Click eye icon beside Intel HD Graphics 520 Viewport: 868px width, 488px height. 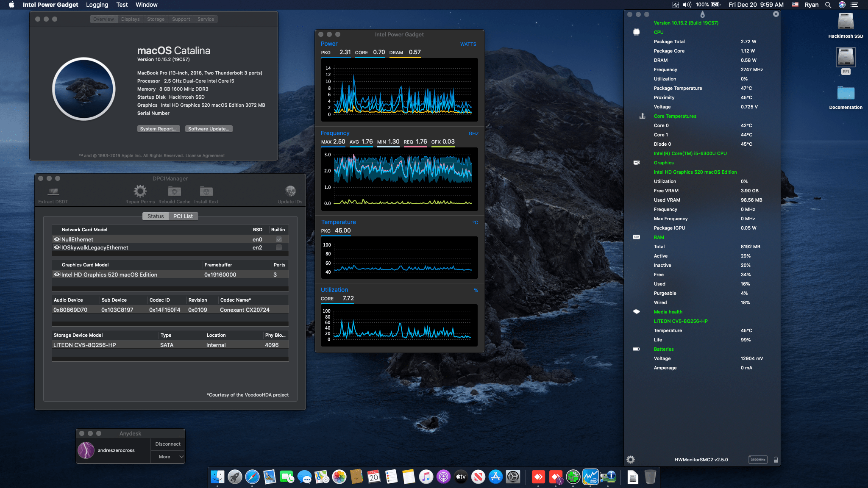tap(56, 274)
